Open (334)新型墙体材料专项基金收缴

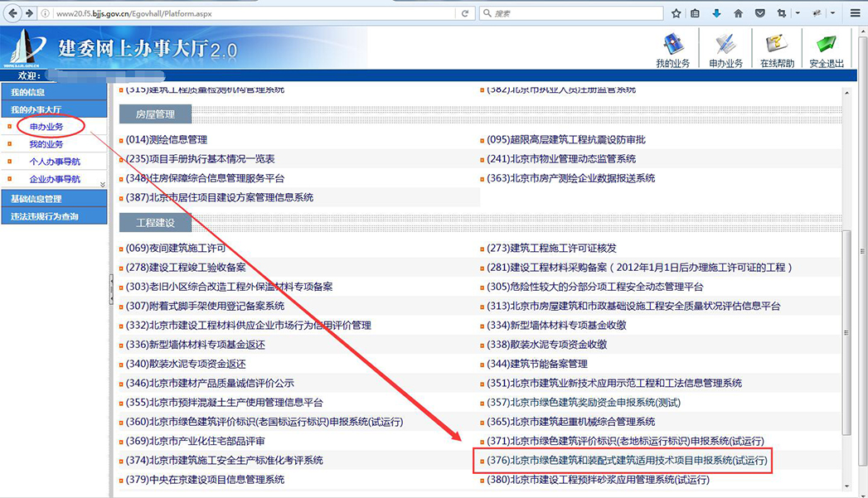tap(556, 326)
